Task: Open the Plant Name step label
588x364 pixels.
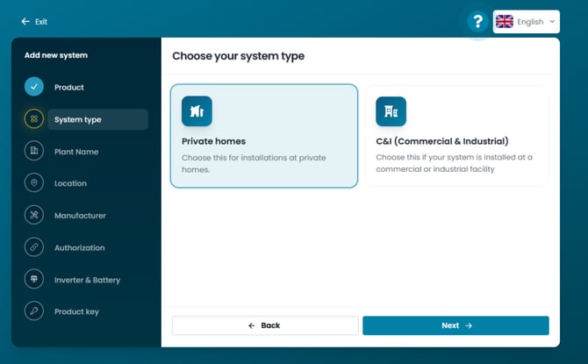Action: 76,152
